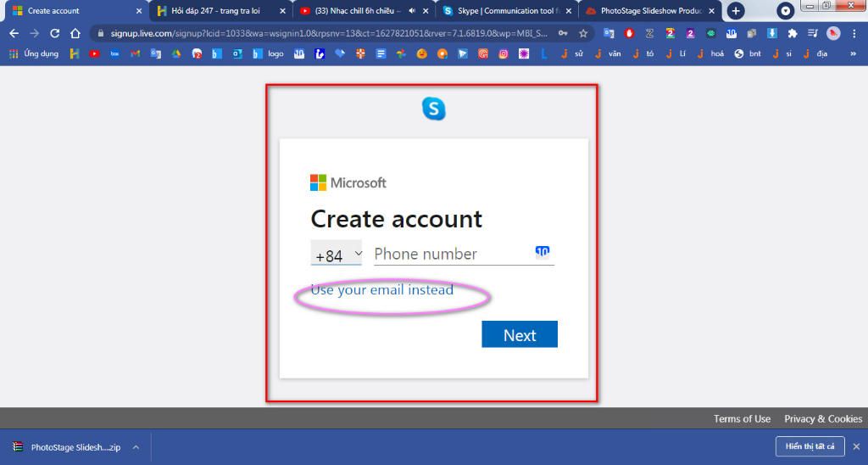This screenshot has height=465, width=868.
Task: Open Google Translate extension in toolbar
Action: [609, 34]
